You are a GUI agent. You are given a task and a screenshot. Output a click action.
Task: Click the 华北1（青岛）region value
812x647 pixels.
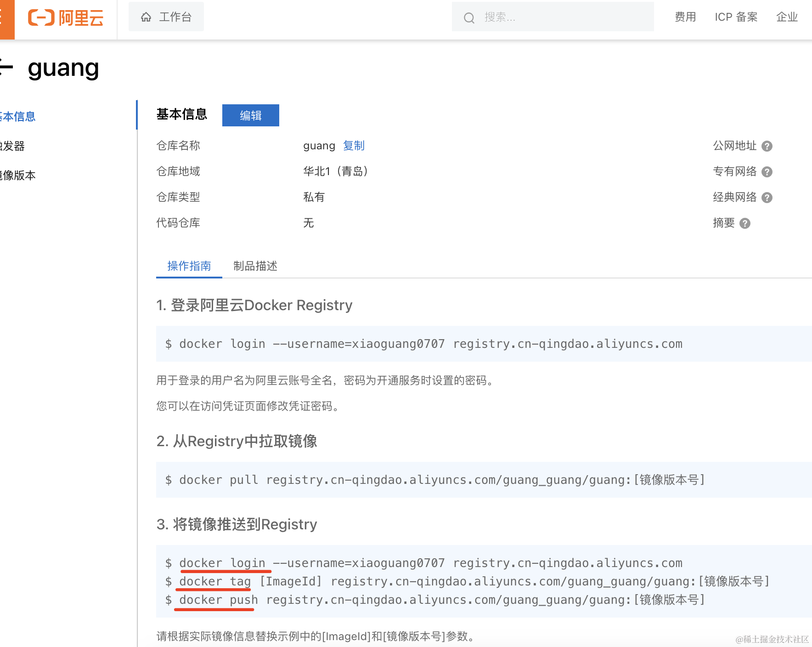pyautogui.click(x=336, y=171)
